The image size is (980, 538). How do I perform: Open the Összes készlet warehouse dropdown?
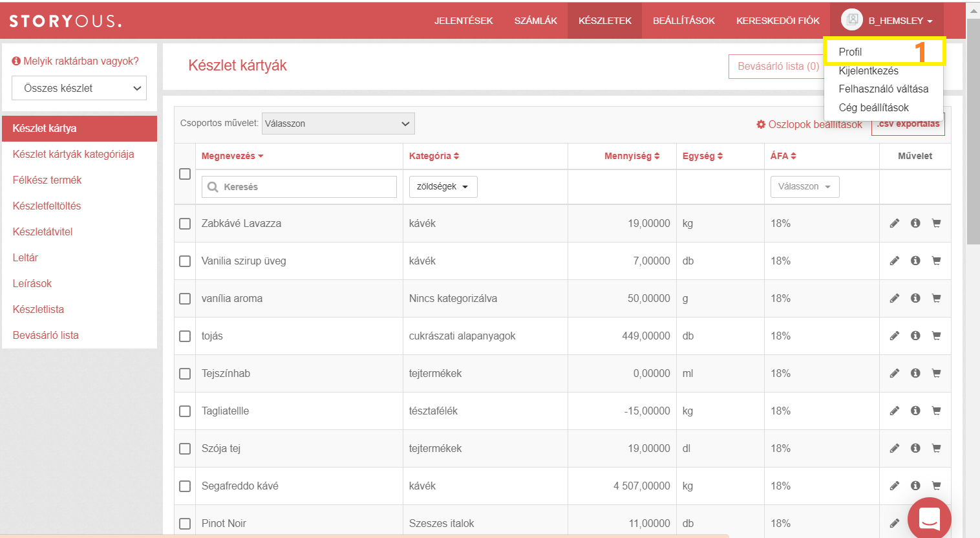[79, 88]
